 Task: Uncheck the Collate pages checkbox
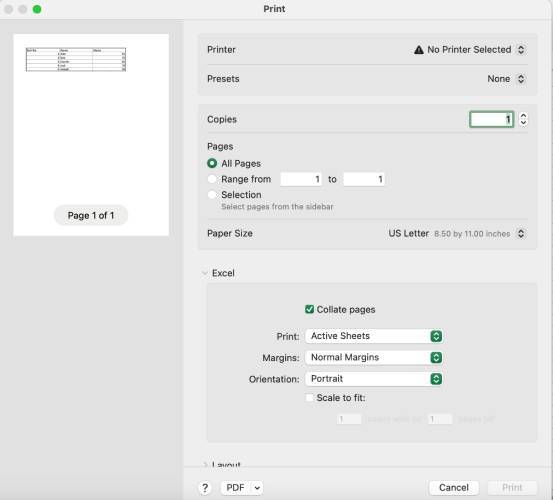tap(309, 309)
